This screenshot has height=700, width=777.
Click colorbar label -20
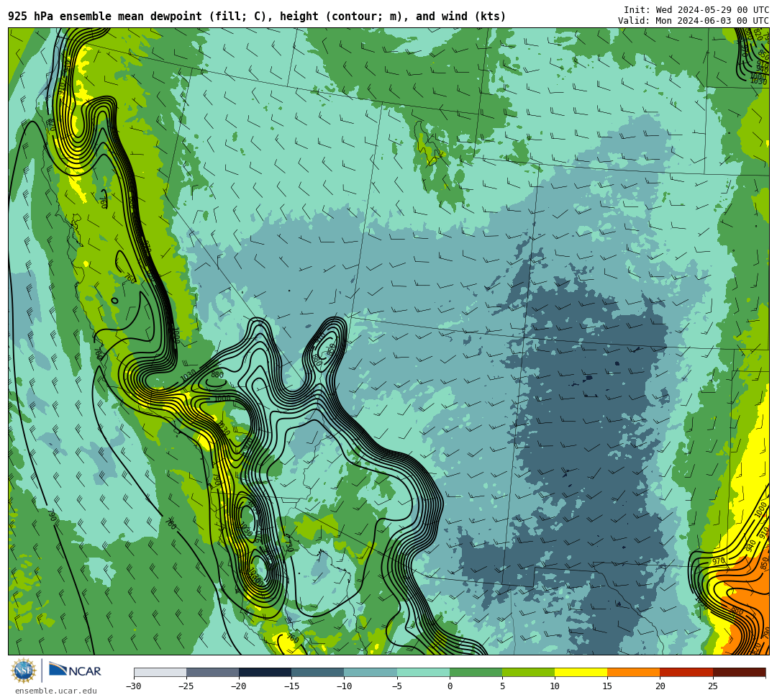pyautogui.click(x=239, y=686)
